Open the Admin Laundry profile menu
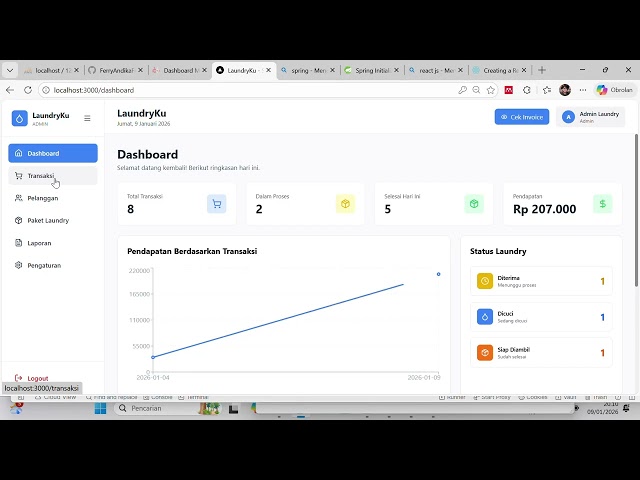 coord(590,117)
